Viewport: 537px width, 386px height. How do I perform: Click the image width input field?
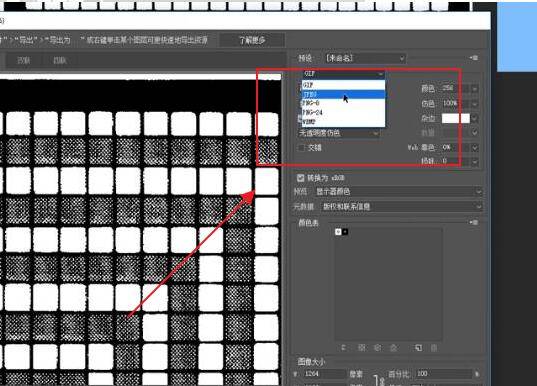324,374
